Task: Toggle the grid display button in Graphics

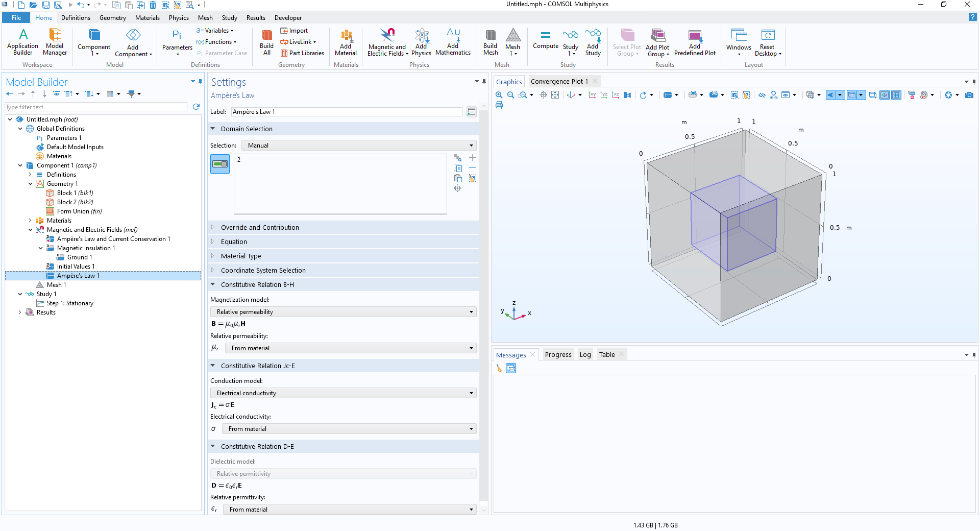Action: pos(896,95)
